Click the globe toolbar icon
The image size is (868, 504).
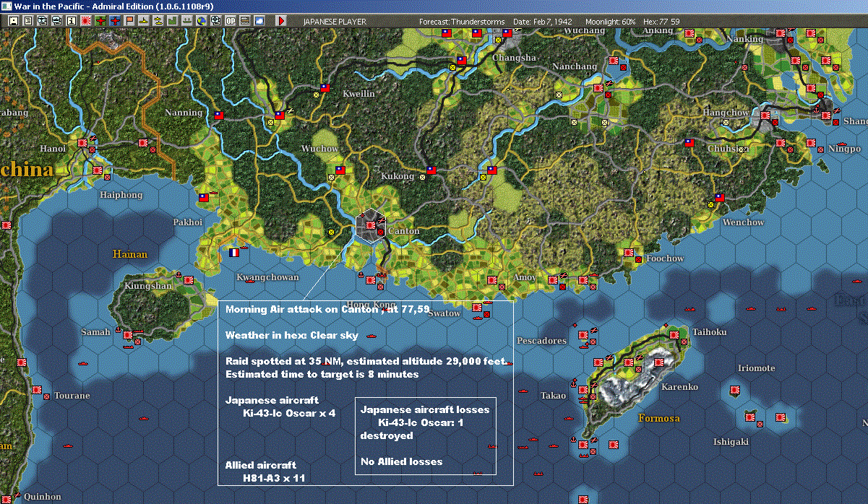[x=201, y=21]
